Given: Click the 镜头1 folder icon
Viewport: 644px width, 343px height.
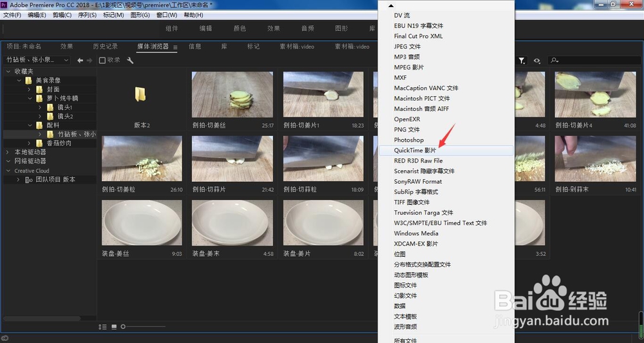Looking at the screenshot, I should click(x=50, y=107).
